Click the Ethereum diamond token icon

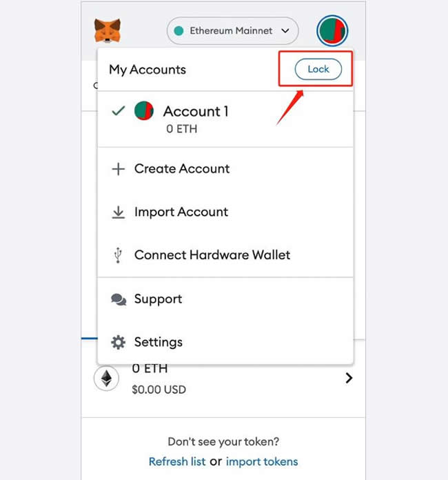tap(106, 379)
